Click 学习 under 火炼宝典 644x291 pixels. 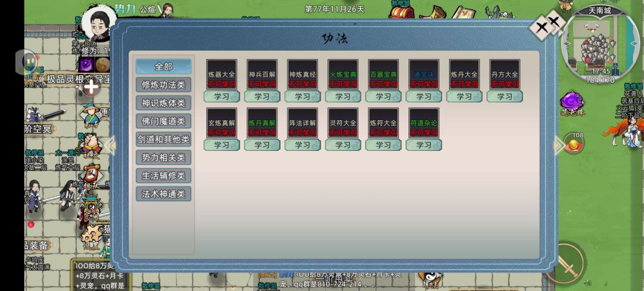click(343, 97)
